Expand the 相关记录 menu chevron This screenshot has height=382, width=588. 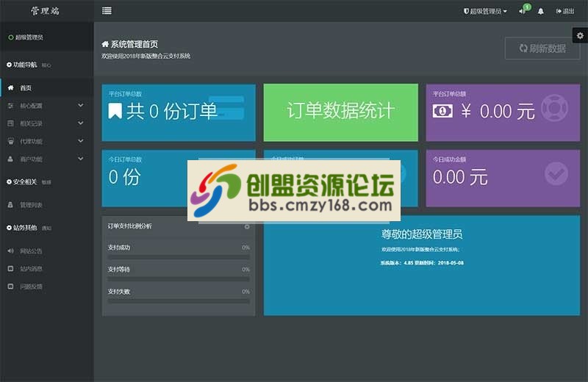[x=81, y=123]
